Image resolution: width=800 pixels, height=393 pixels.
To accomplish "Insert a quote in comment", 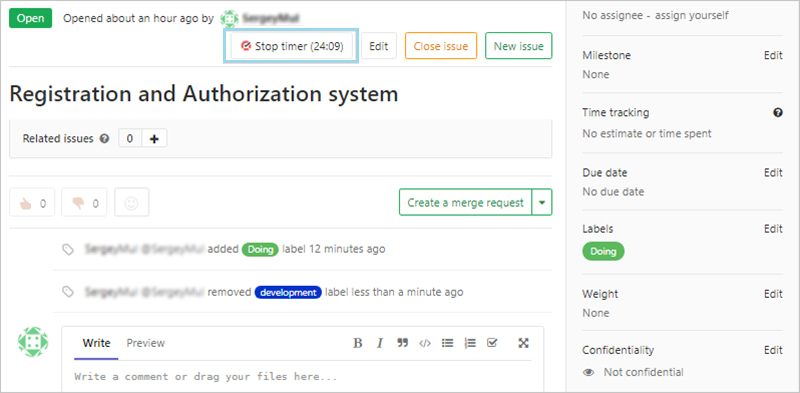I will (x=403, y=343).
